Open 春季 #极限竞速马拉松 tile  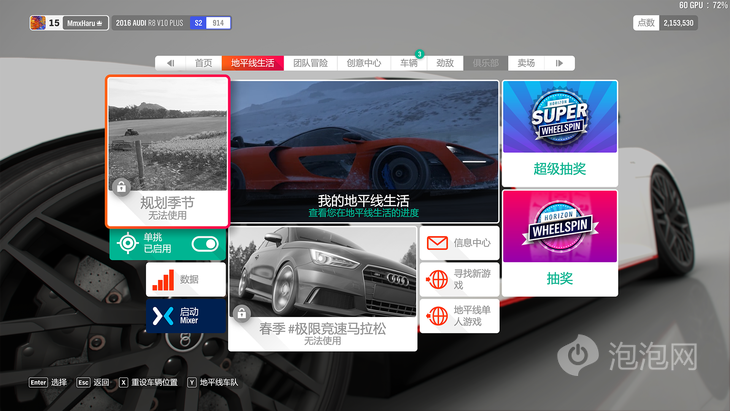pyautogui.click(x=323, y=289)
